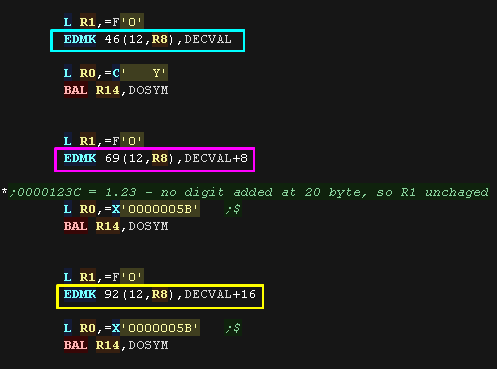Click the cyan-boxed EDMK 46(12,R8),DECVAL line
Screen dimensions: 497x369
coord(148,40)
